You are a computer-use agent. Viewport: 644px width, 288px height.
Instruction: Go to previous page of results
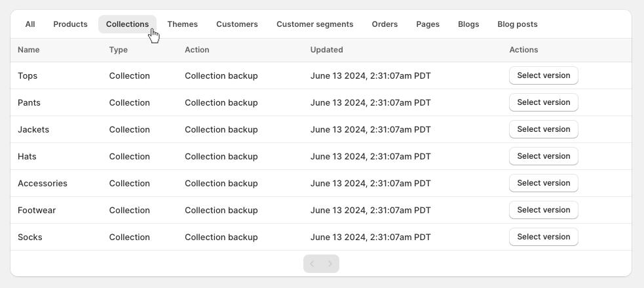[312, 264]
